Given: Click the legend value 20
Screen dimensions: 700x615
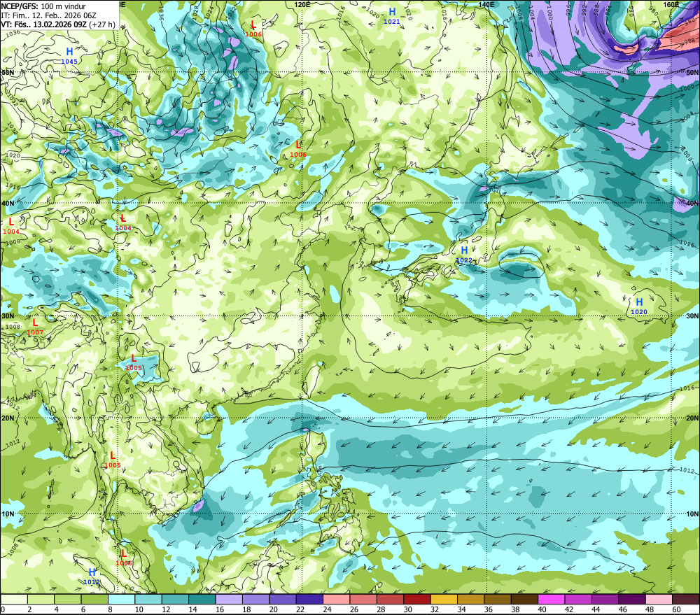Looking at the screenshot, I should tap(274, 609).
